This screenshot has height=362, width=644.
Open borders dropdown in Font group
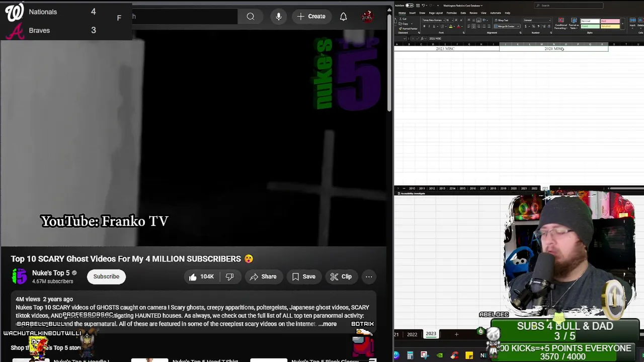point(446,26)
